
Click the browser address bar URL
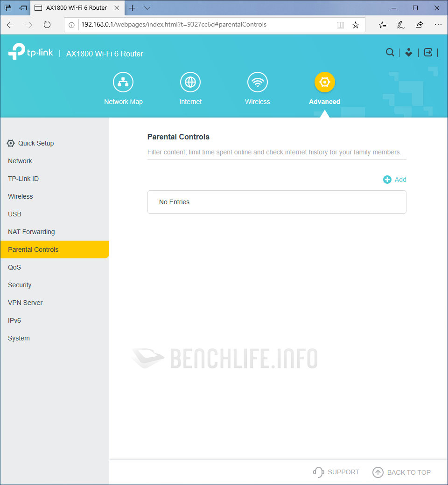coord(174,25)
